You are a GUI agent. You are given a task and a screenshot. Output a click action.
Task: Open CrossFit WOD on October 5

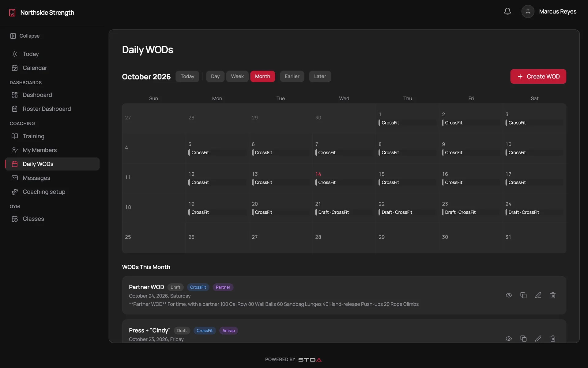217,152
